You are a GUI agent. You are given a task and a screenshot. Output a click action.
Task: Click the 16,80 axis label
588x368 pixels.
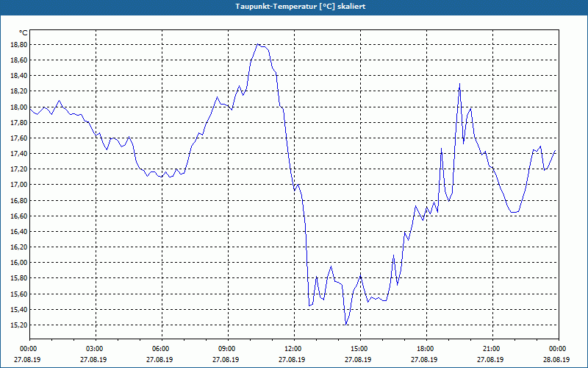[x=19, y=200]
